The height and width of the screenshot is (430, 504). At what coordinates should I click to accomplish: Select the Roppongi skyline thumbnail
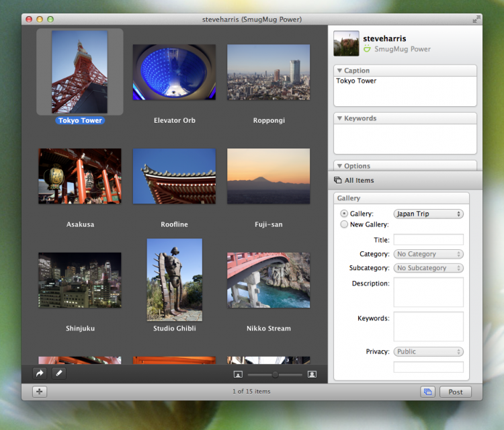[268, 72]
